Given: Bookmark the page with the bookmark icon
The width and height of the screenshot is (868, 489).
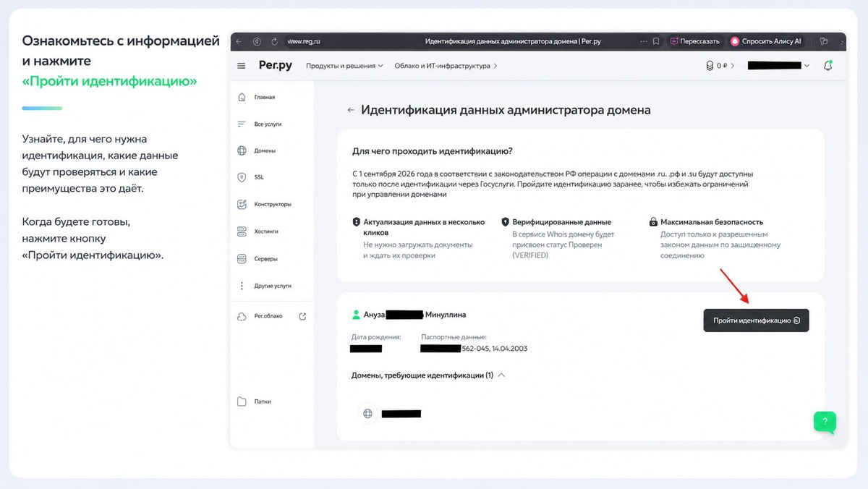Looking at the screenshot, I should point(656,41).
